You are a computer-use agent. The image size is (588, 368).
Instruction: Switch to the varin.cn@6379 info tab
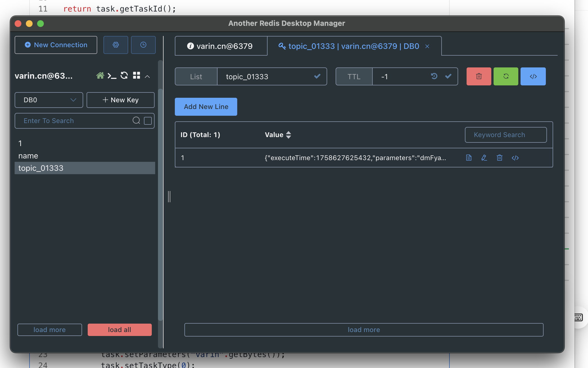(221, 46)
